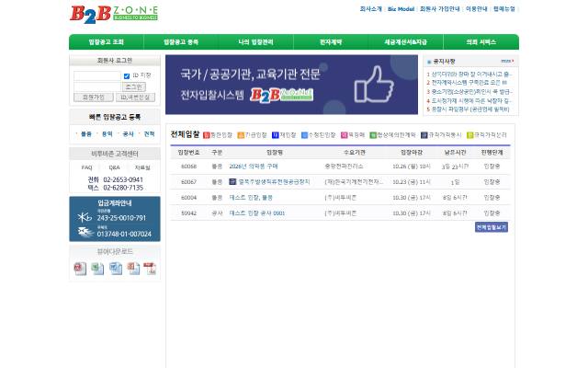Click the 입금계좌안내 account banner

[x=115, y=219]
